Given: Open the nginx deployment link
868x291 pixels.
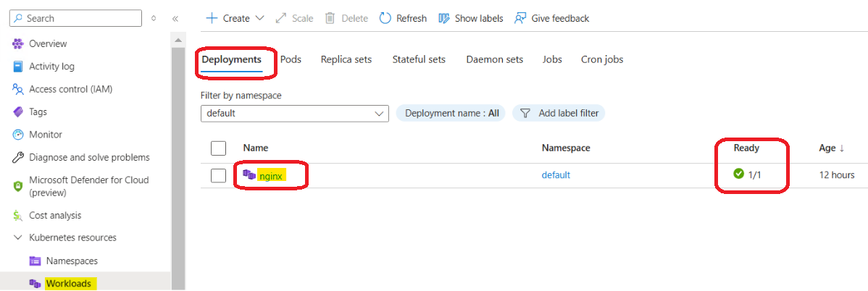Looking at the screenshot, I should point(271,175).
